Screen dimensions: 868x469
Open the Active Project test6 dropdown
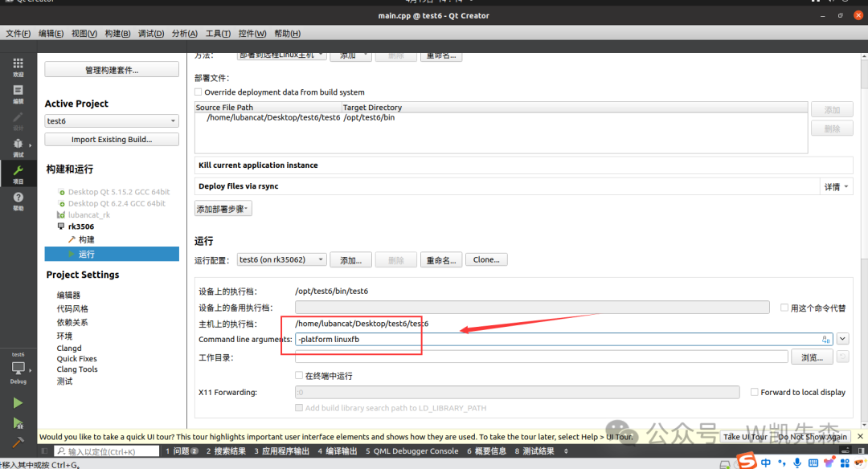point(112,121)
